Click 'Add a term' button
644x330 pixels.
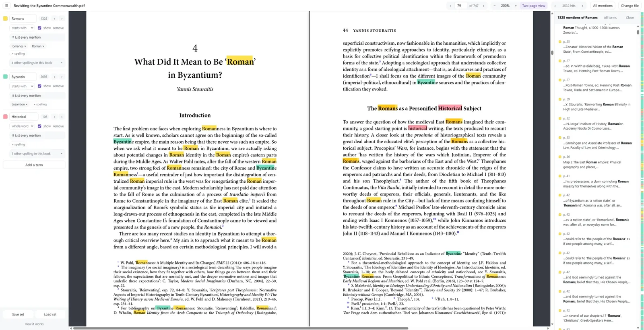tap(34, 165)
